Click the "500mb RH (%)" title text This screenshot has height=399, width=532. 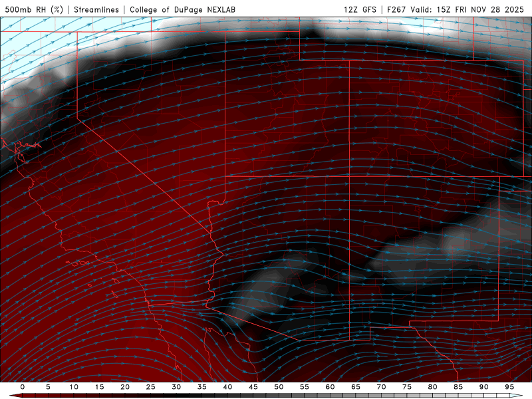tap(34, 9)
